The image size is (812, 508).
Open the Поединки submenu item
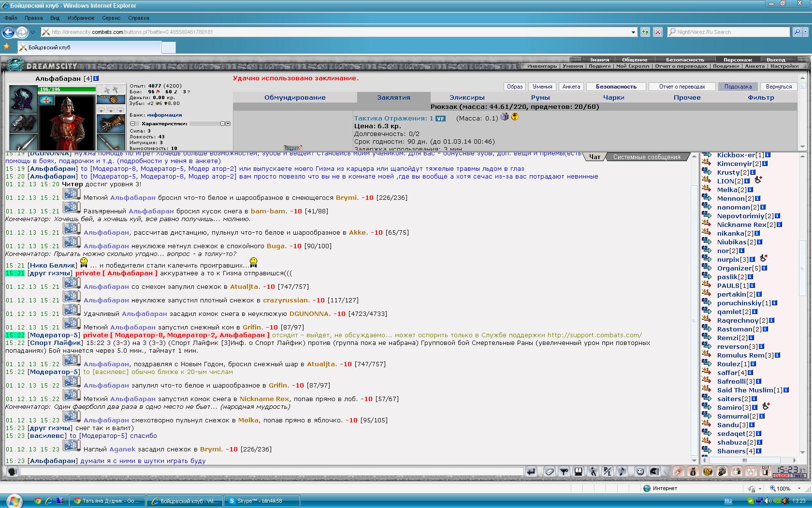click(726, 66)
